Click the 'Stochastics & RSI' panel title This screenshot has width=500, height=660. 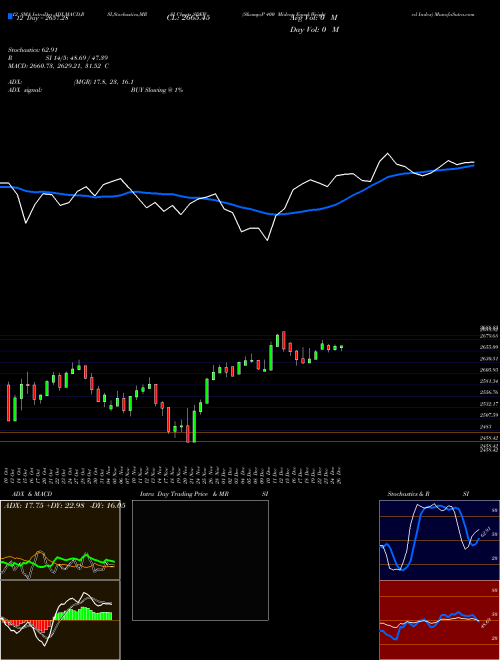pos(428,494)
